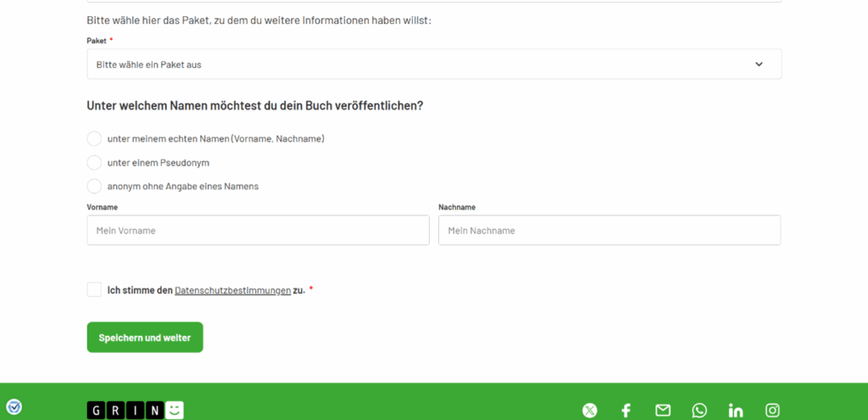Click the round trust badge icon
The height and width of the screenshot is (420, 868).
coord(14,407)
